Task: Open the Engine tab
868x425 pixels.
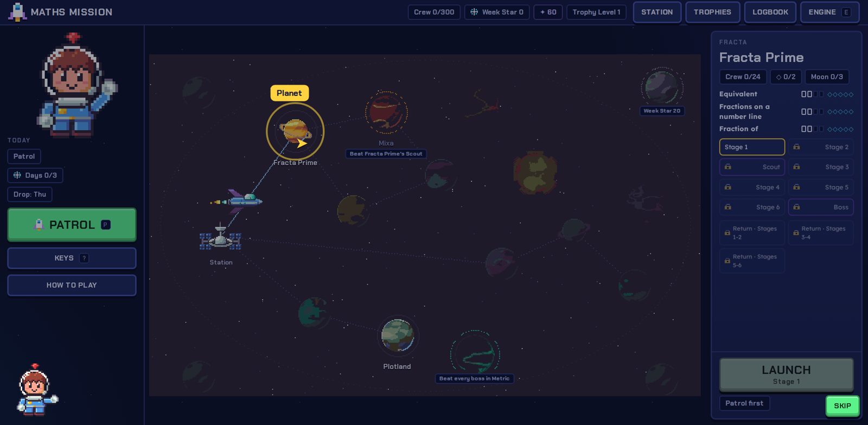Action: point(829,12)
